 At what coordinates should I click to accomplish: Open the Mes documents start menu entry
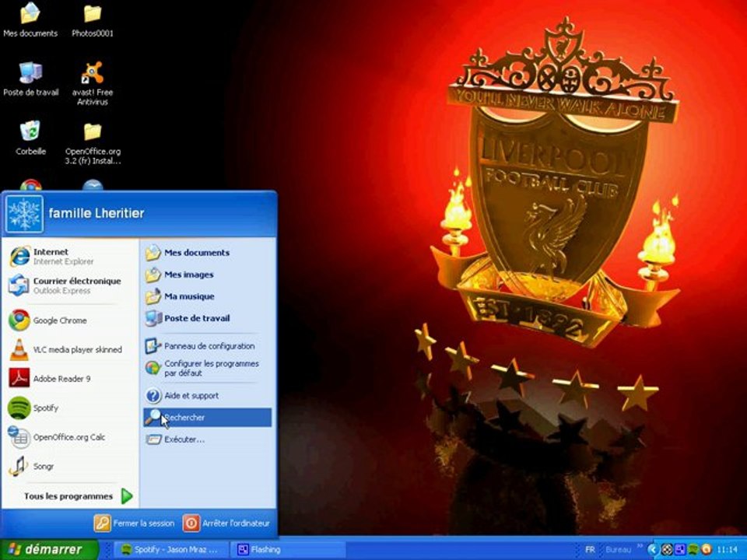click(207, 253)
